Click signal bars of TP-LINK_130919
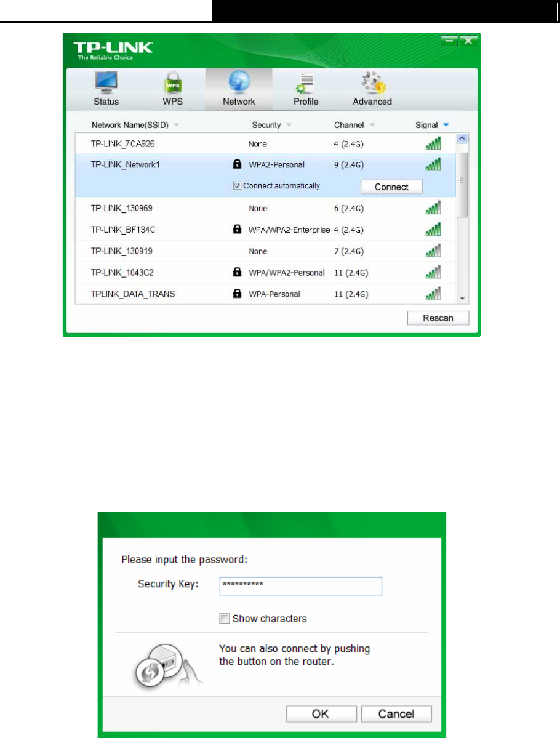The height and width of the screenshot is (738, 560). [433, 251]
